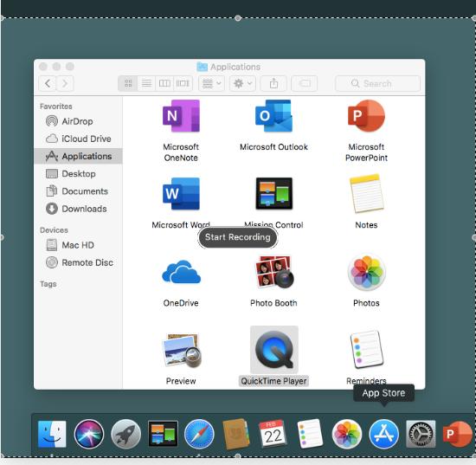
Task: Launch Safari from the Dock
Action: [199, 434]
